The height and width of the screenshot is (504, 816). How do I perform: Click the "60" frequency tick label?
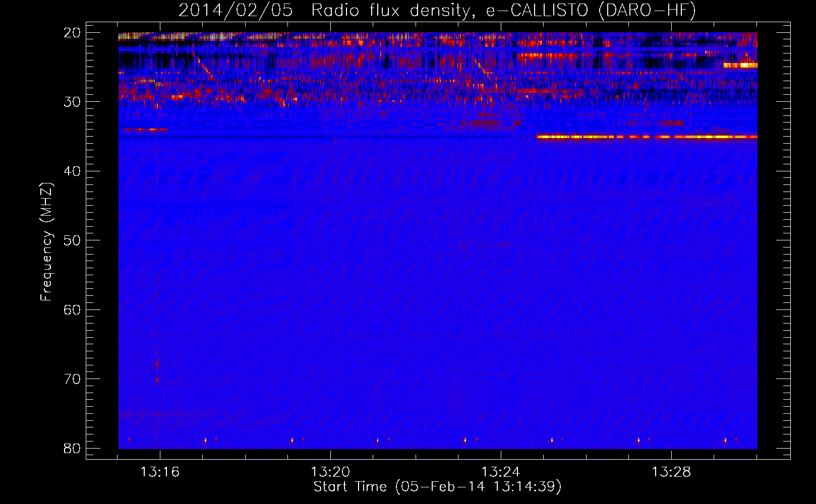coord(72,309)
